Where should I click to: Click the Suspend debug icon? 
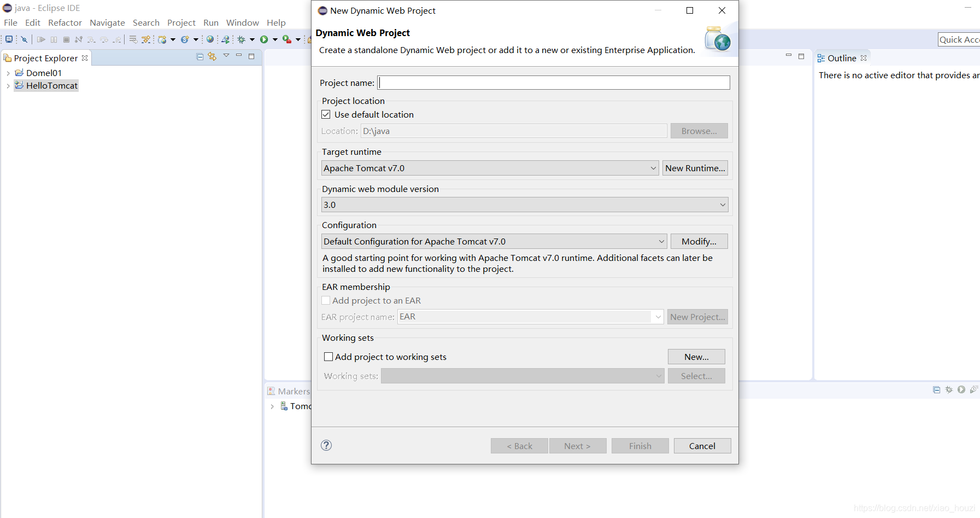pos(54,39)
